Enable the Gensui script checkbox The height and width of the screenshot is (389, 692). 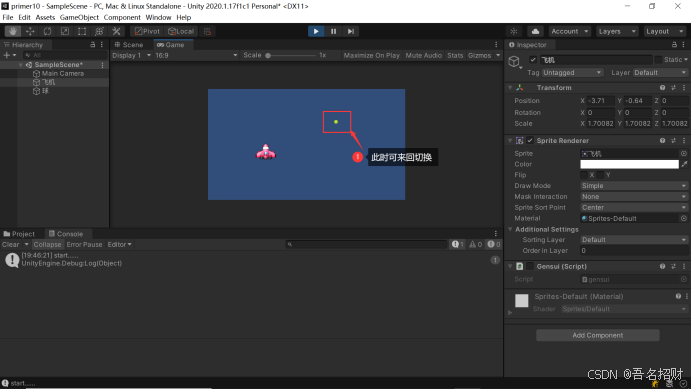coord(530,266)
